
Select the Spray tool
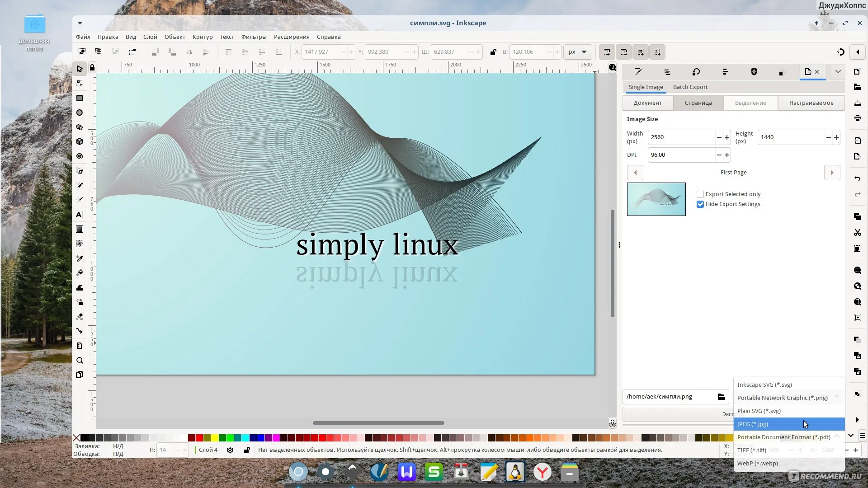pyautogui.click(x=80, y=302)
